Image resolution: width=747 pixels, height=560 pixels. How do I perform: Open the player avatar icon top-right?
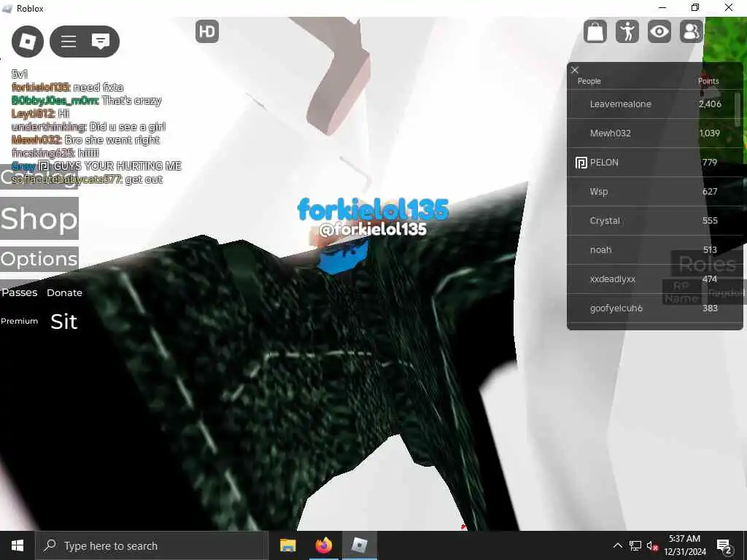[692, 31]
